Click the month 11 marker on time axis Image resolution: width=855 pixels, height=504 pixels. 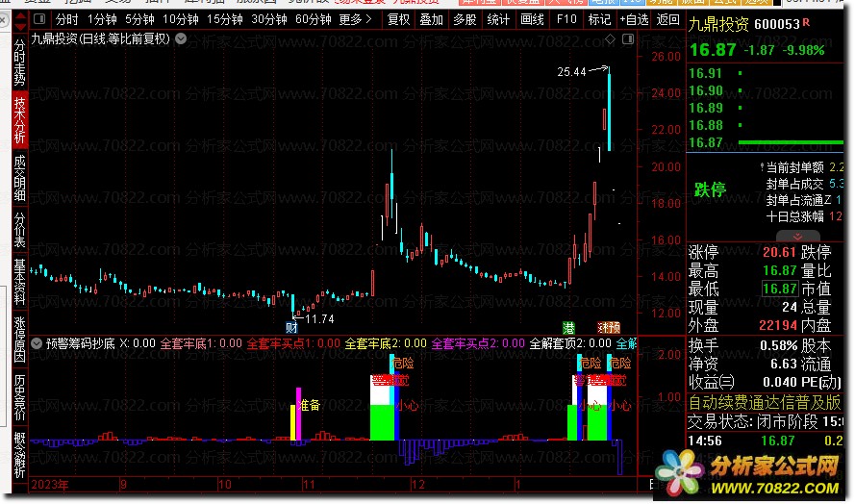(309, 485)
